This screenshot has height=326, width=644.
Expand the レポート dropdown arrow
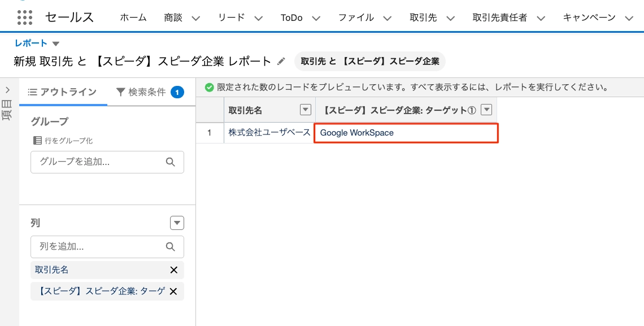(x=55, y=44)
